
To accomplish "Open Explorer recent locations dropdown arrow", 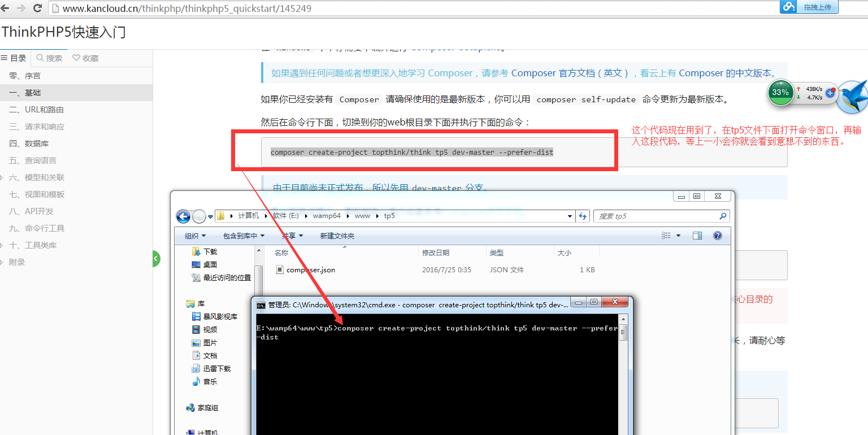I will pyautogui.click(x=210, y=216).
